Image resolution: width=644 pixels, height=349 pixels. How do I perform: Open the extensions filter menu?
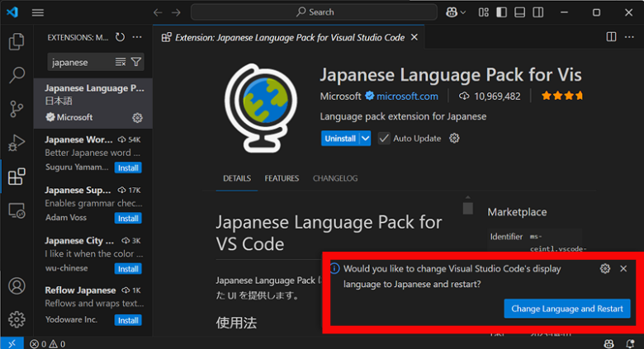(x=136, y=62)
